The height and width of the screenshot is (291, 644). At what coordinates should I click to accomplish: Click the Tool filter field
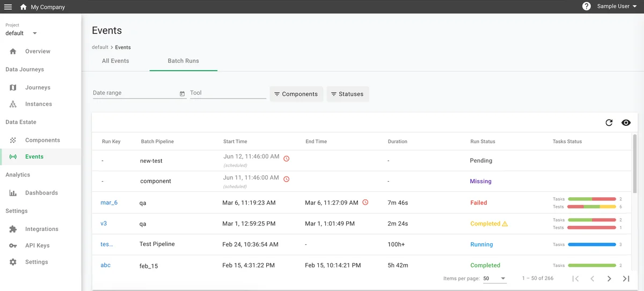(228, 93)
